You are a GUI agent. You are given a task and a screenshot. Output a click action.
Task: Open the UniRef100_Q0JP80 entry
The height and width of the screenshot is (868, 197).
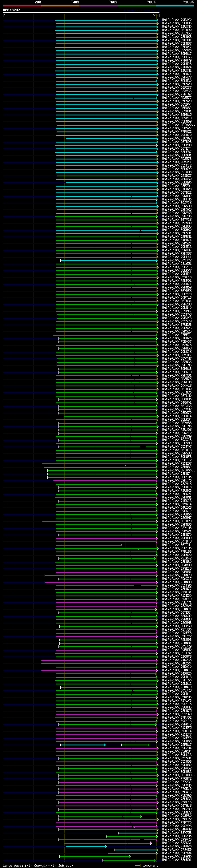coord(177,816)
